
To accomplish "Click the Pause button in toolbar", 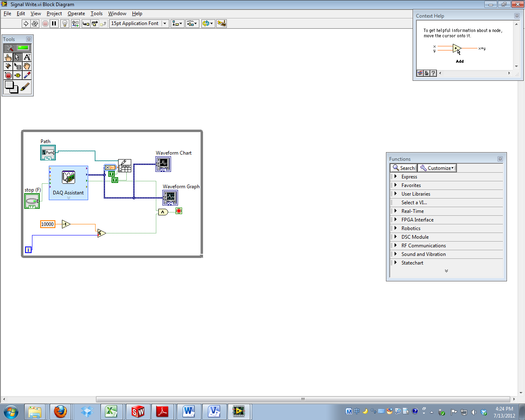I will pyautogui.click(x=54, y=23).
